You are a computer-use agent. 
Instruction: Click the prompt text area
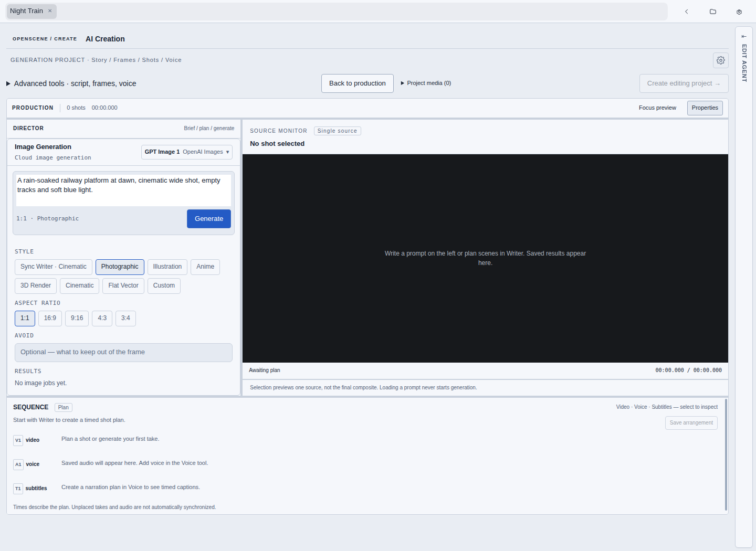click(123, 190)
